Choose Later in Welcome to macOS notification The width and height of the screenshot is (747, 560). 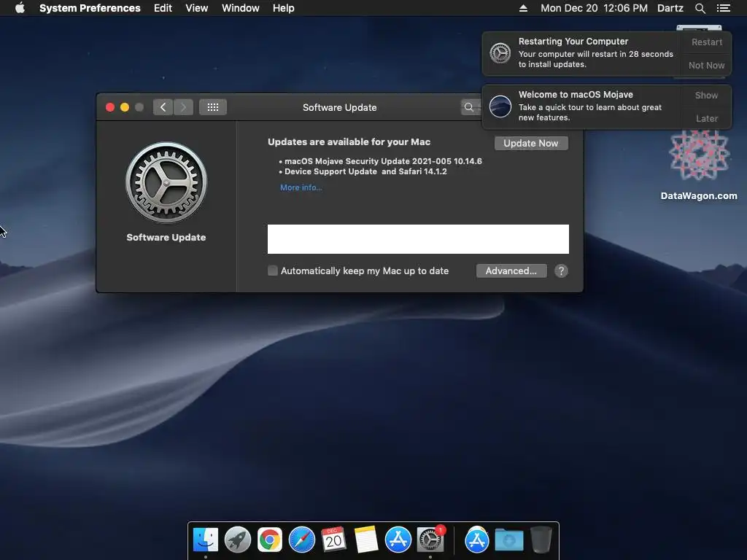point(706,119)
